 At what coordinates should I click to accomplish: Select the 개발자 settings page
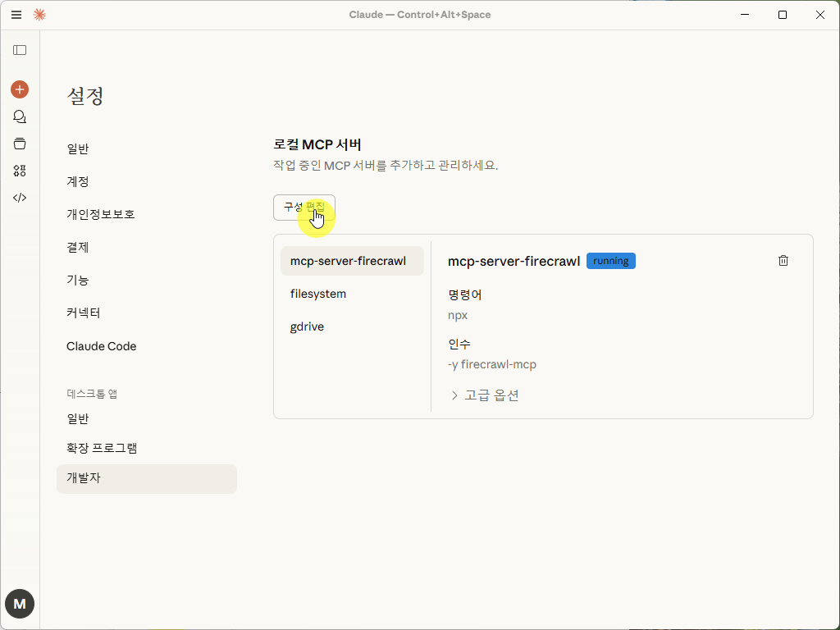(147, 478)
